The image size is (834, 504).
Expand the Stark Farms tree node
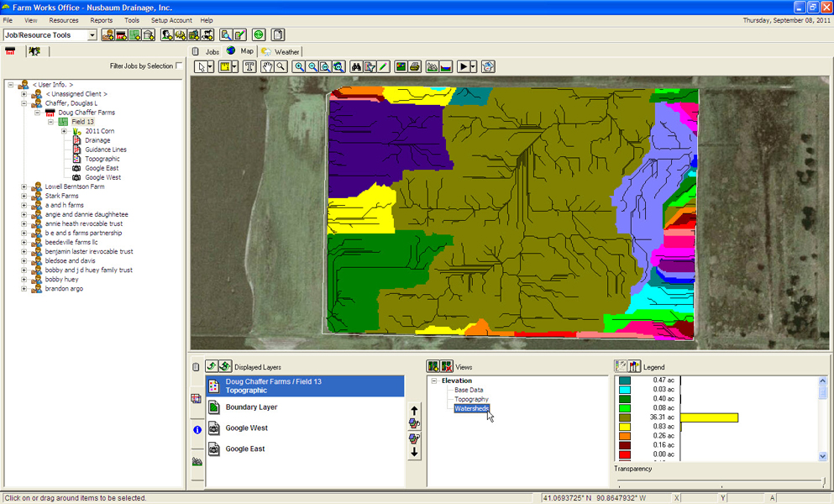(x=24, y=196)
